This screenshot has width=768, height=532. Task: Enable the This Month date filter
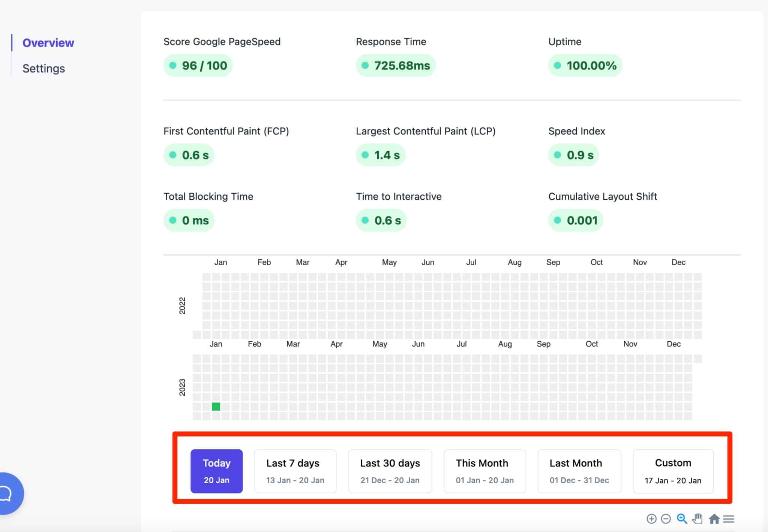[x=484, y=471]
